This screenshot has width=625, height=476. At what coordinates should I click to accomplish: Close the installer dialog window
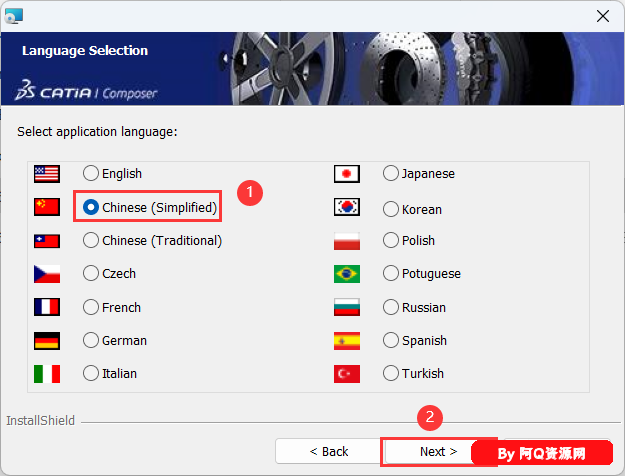click(x=603, y=16)
